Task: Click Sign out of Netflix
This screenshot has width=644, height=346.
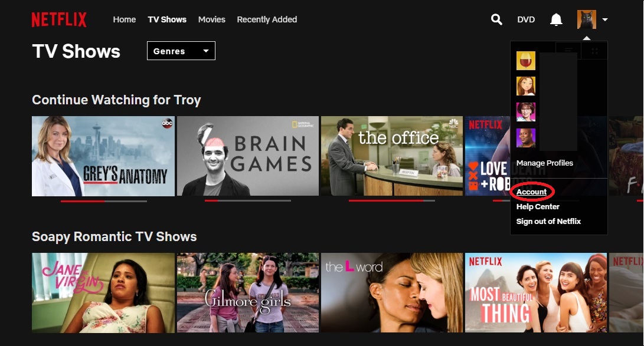Action: [x=548, y=221]
